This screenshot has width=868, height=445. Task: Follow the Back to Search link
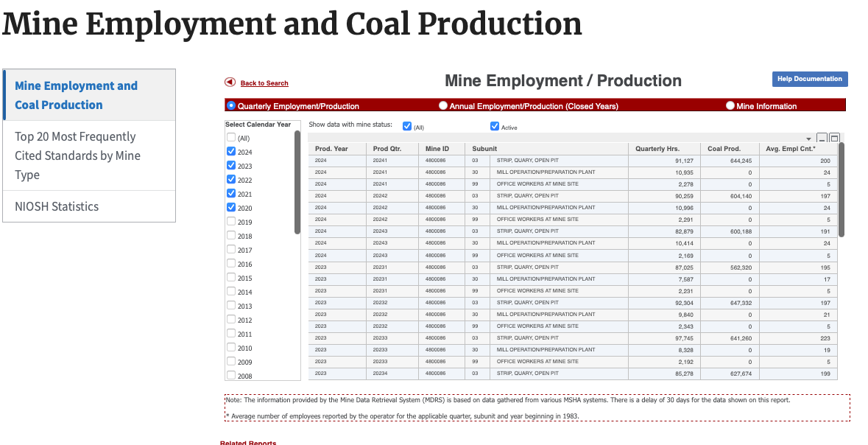(x=264, y=83)
